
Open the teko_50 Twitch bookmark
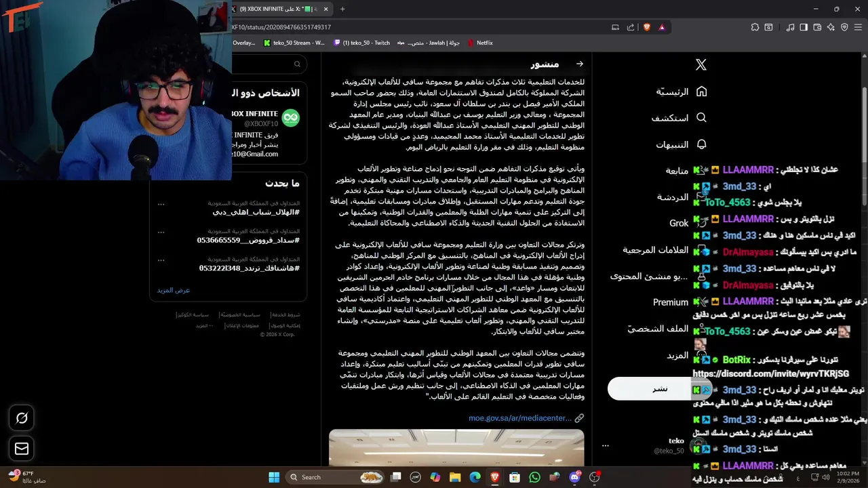tap(362, 43)
